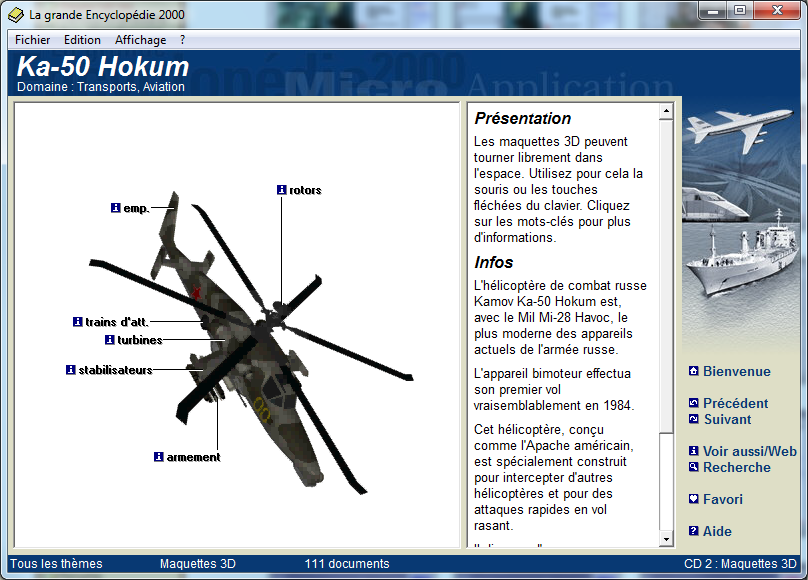The width and height of the screenshot is (808, 580).
Task: Select the trains d'att. keyword
Action: (117, 322)
